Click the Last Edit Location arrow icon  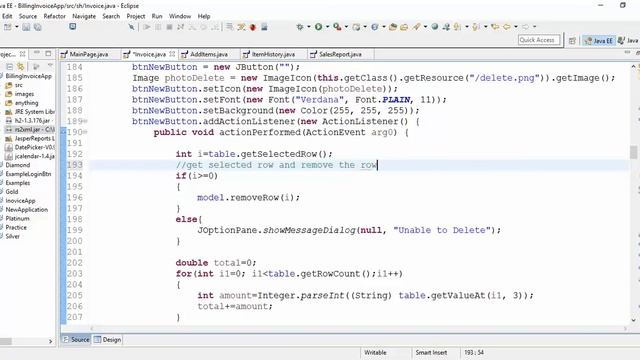tap(495, 27)
